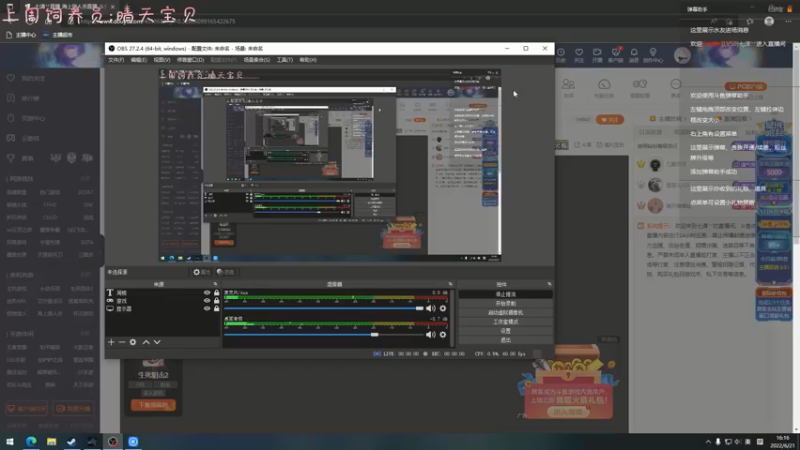Click the source 属性 properties gear button
The height and width of the screenshot is (450, 800).
(x=202, y=272)
